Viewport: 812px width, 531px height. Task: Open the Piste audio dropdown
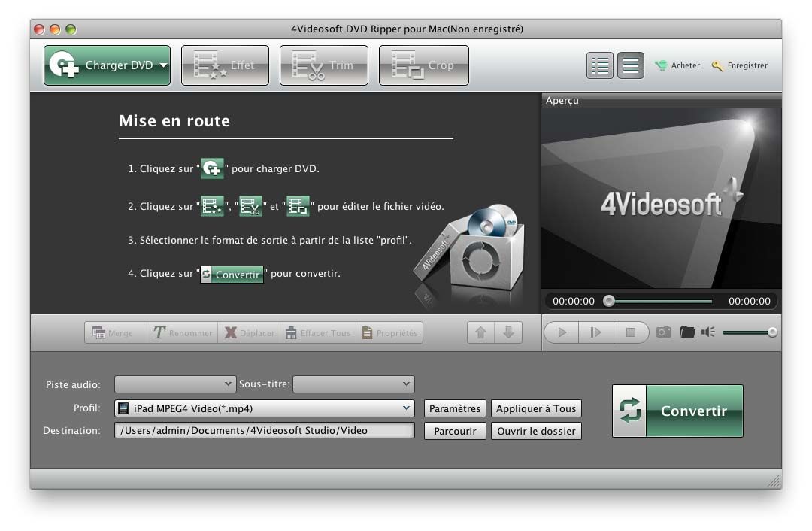click(x=175, y=384)
